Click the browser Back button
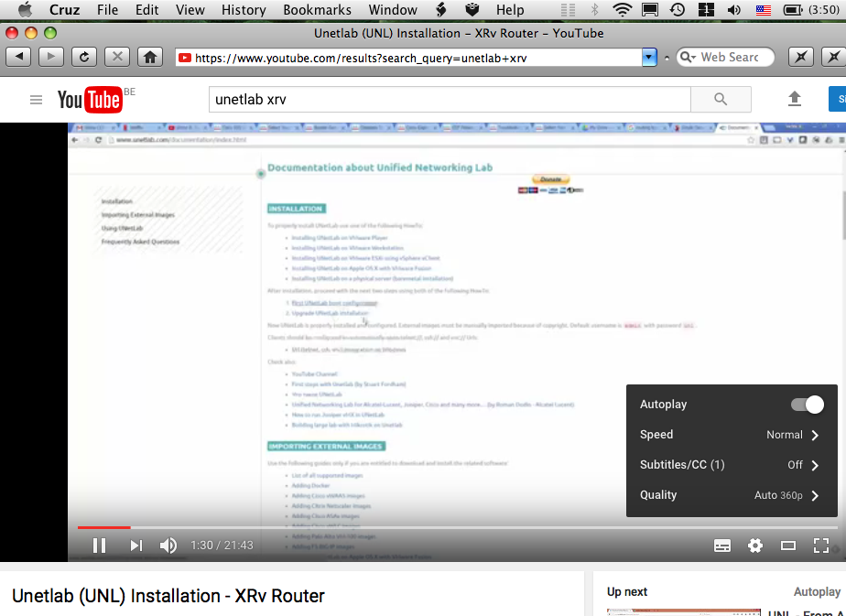The image size is (846, 616). 19,57
